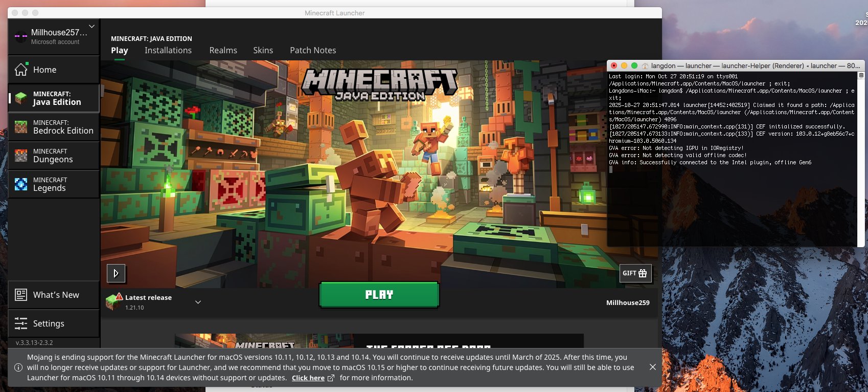
Task: Click the Latest release grass block warning icon
Action: (x=114, y=301)
